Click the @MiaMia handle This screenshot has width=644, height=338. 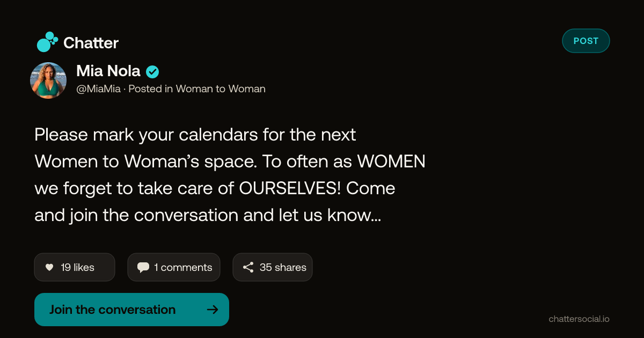point(98,89)
